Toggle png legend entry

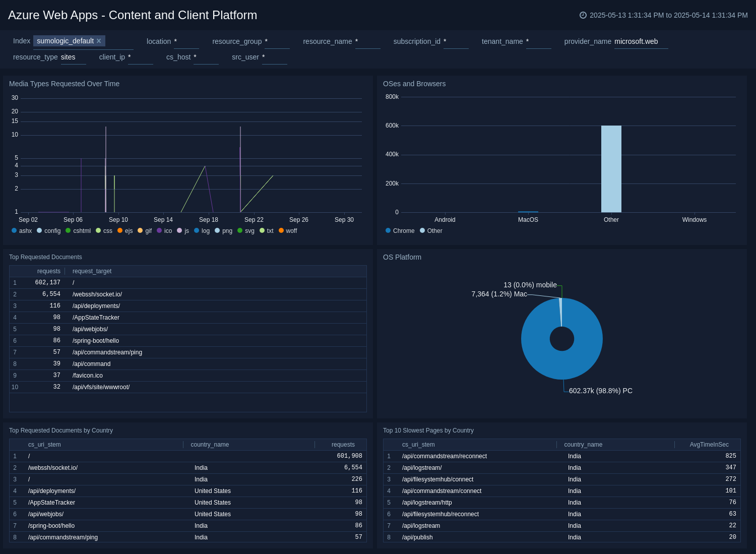(223, 231)
